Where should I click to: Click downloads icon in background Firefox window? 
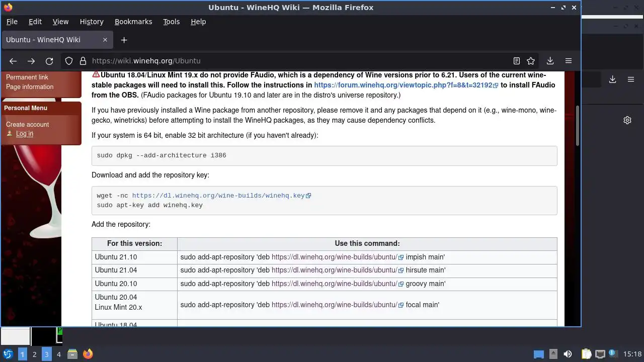coord(612,79)
